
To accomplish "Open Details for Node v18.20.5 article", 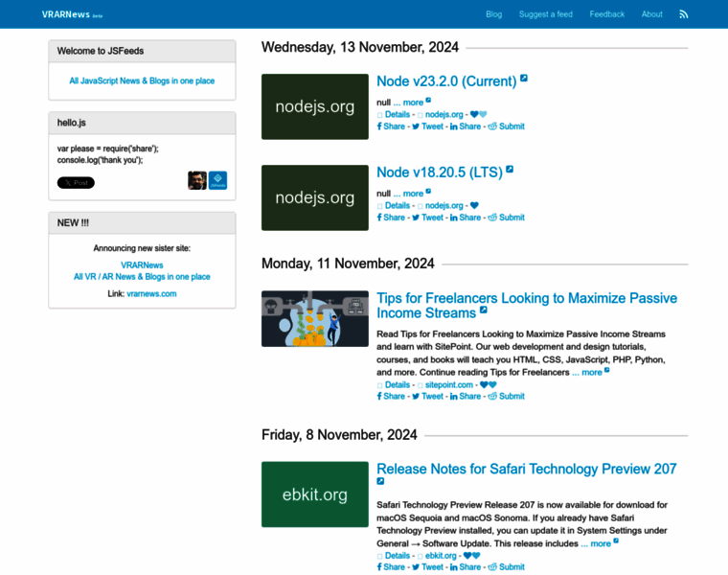I will click(398, 205).
